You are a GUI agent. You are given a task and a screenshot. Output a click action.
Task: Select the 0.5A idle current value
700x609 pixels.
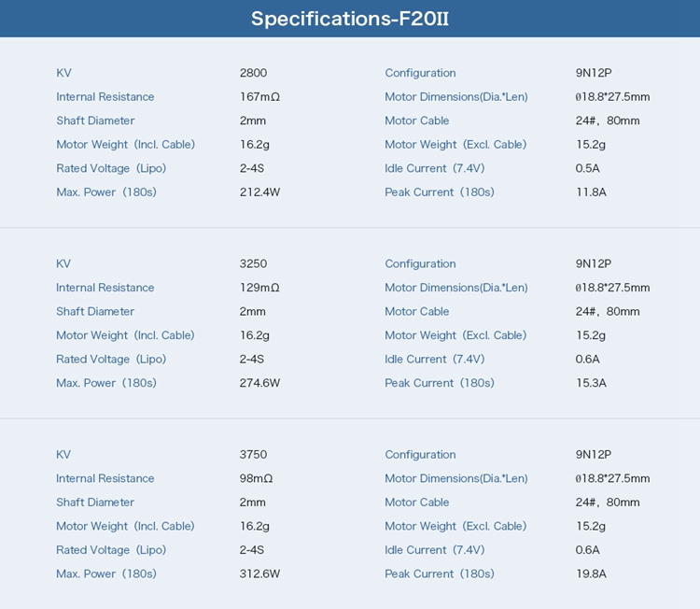(588, 168)
